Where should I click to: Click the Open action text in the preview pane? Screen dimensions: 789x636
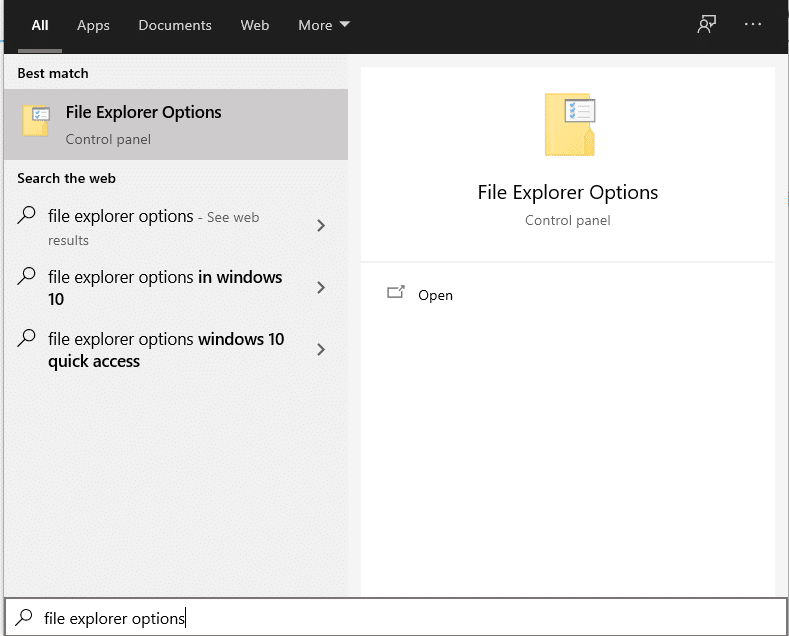tap(435, 295)
